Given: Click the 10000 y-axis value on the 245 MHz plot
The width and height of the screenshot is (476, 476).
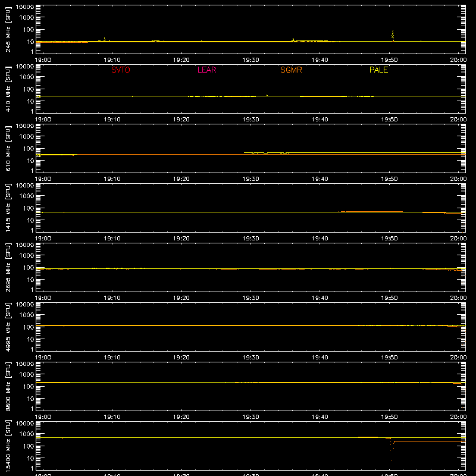Looking at the screenshot, I should 25,7.
